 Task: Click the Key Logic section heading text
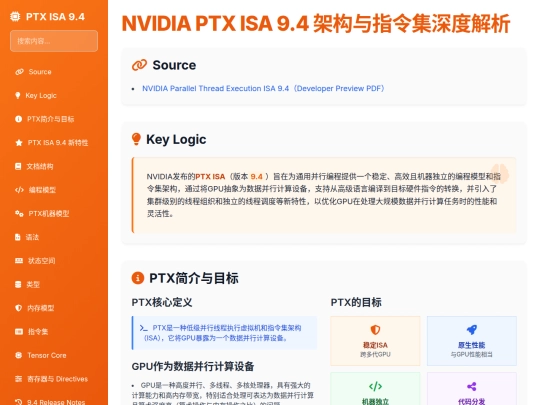pos(176,139)
